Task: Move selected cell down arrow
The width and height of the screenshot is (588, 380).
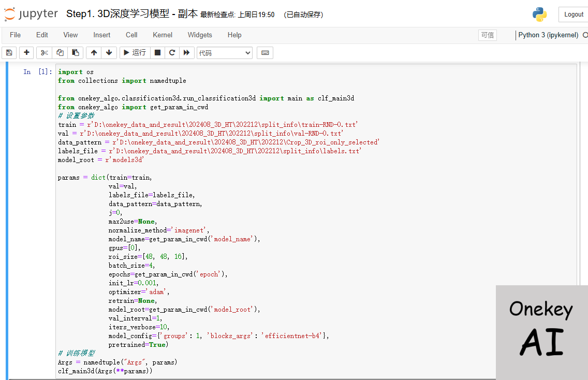Action: (x=109, y=53)
